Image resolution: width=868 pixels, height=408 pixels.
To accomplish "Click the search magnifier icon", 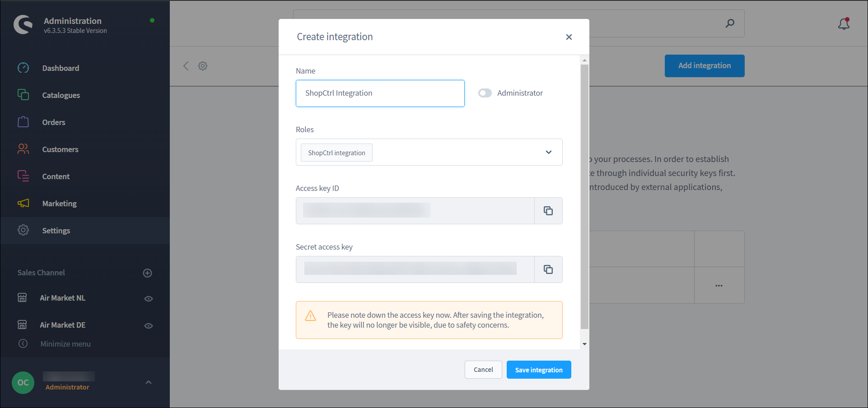I will click(730, 23).
